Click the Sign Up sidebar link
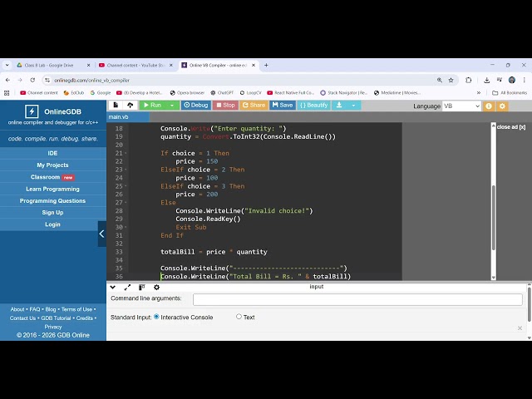 pyautogui.click(x=52, y=213)
